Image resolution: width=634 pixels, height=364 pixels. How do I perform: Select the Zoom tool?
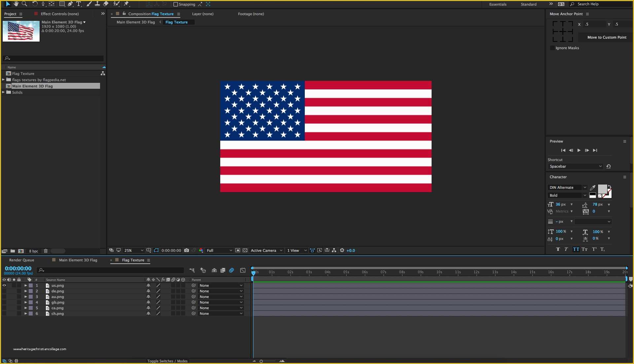coord(24,4)
